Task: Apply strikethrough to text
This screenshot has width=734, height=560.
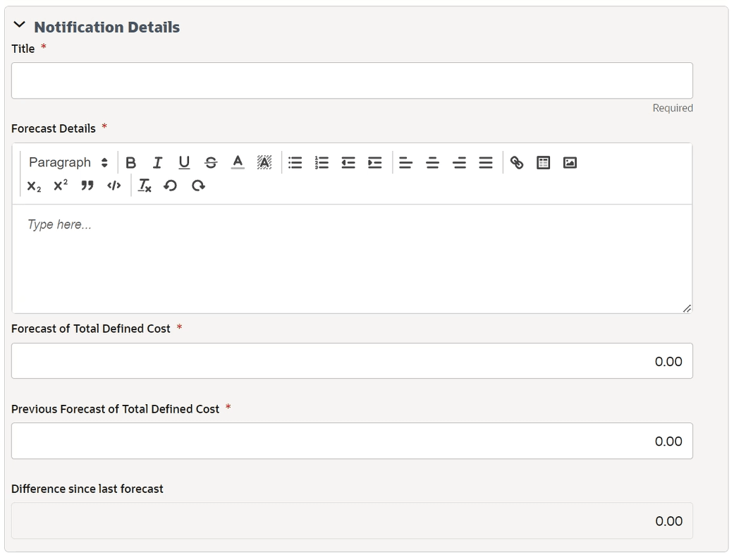Action: coord(211,163)
